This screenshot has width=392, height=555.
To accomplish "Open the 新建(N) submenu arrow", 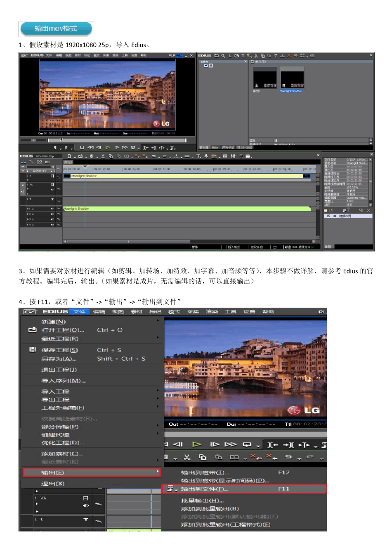I will (158, 320).
